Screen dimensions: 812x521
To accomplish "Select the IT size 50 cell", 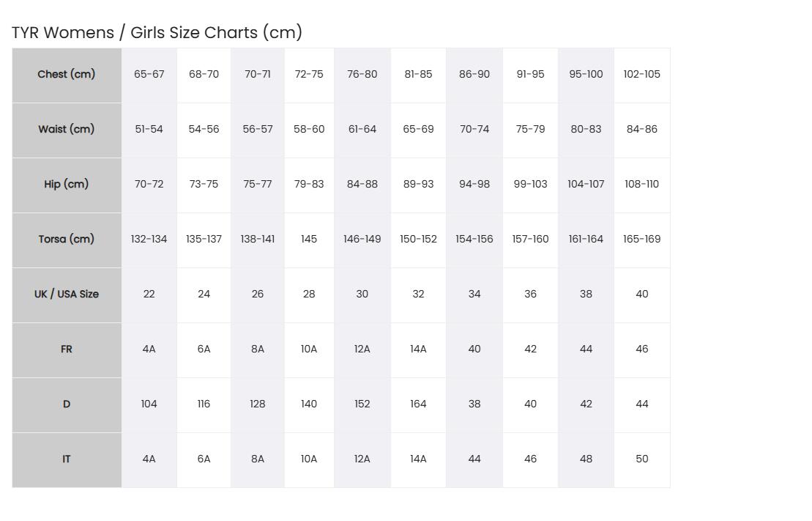I will [x=642, y=460].
